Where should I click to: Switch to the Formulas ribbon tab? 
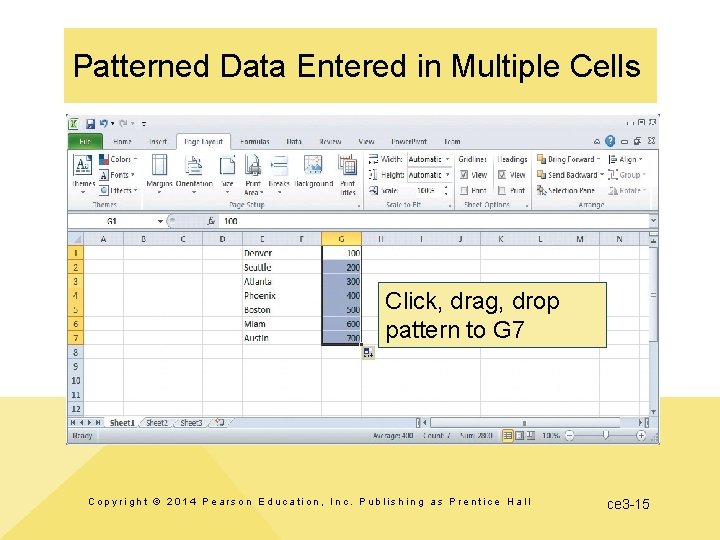tap(255, 141)
